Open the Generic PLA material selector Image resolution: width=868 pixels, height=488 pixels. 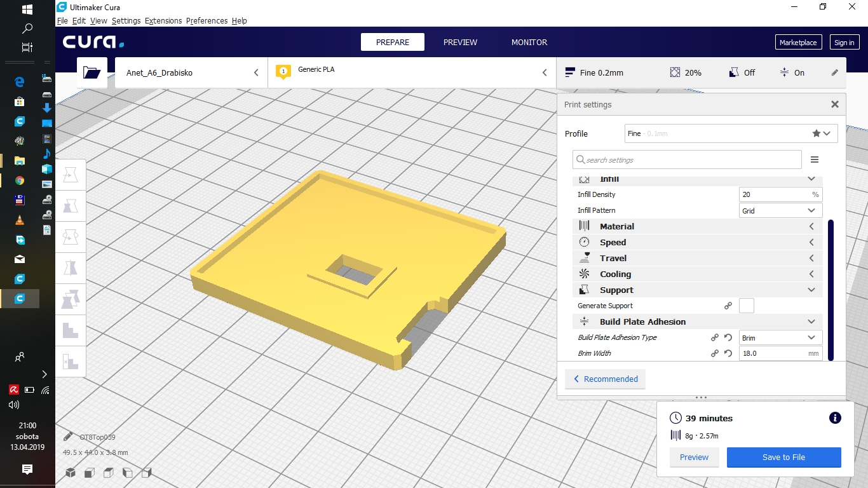pos(412,72)
